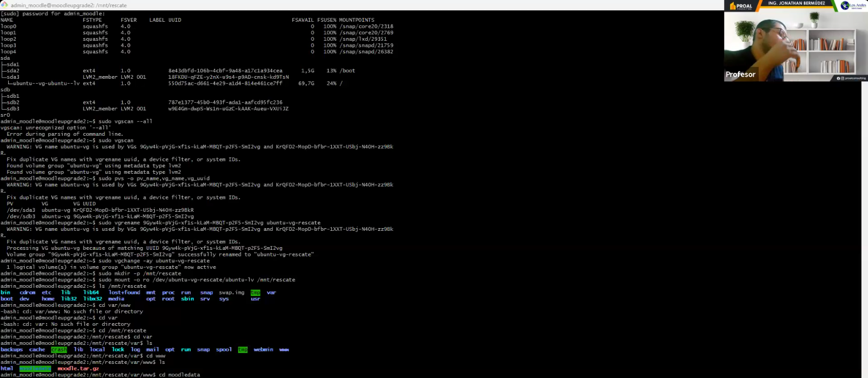This screenshot has width=868, height=378.
Task: Click the UUID '8e43dbfd-106b-4cbf-9a48-a17c1a934cea'
Action: click(225, 71)
